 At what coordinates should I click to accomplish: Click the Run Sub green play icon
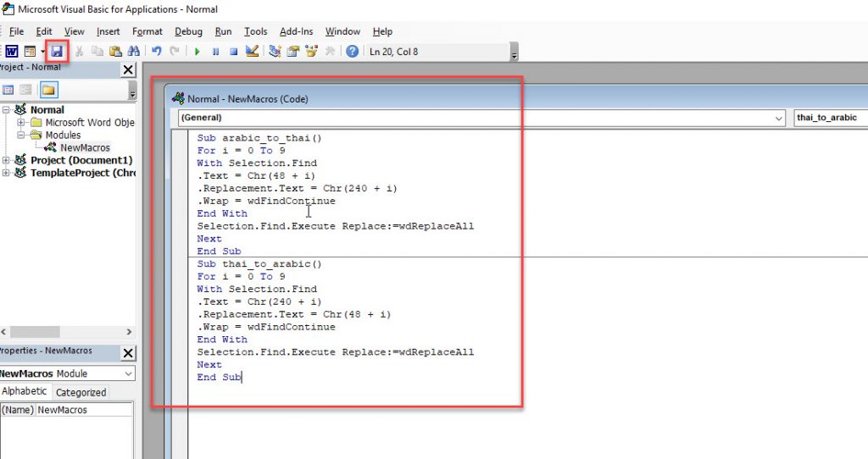(x=198, y=52)
